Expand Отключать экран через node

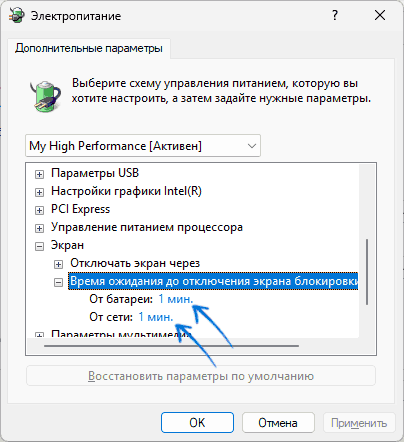[x=58, y=264]
